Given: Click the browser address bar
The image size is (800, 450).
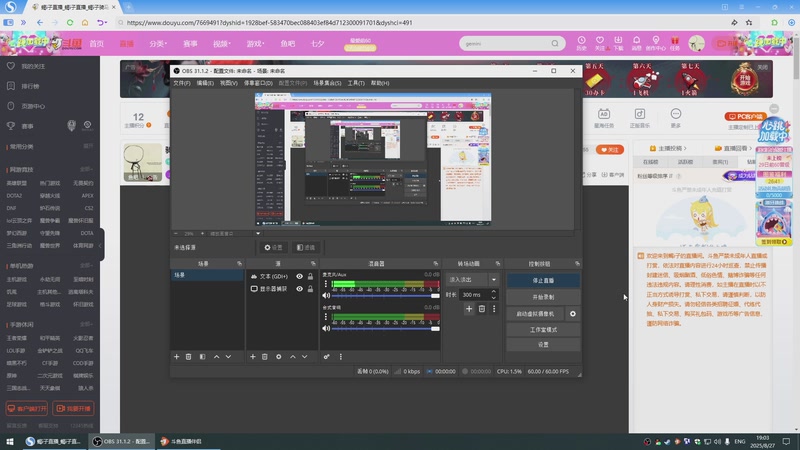Looking at the screenshot, I should point(423,22).
